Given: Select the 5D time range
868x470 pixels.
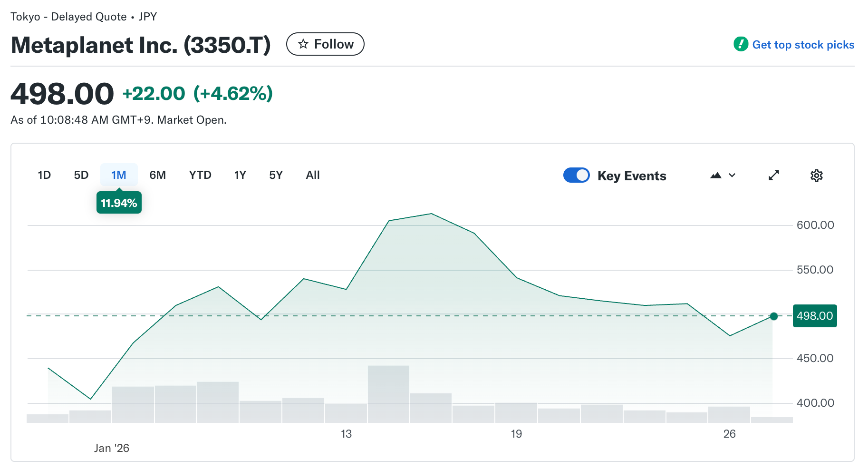Looking at the screenshot, I should (x=81, y=175).
